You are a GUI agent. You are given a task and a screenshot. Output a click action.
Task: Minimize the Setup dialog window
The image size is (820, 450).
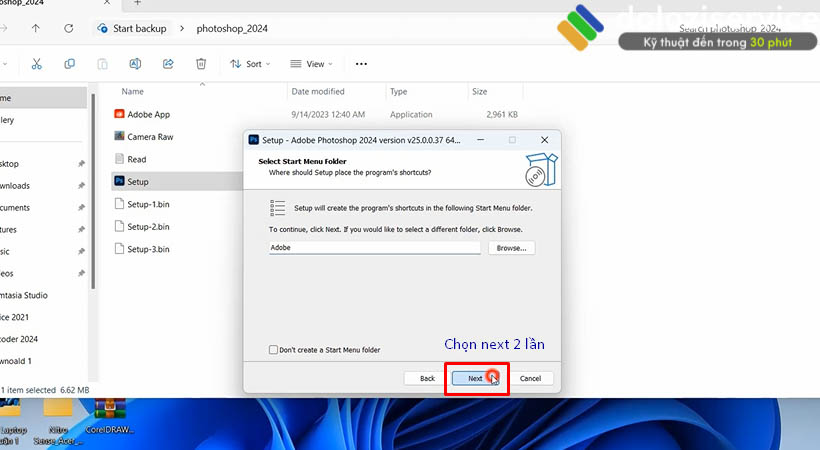pyautogui.click(x=480, y=140)
